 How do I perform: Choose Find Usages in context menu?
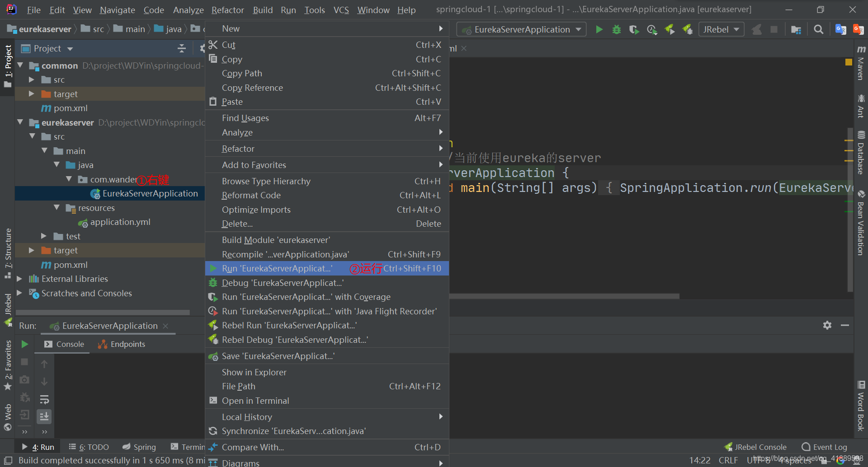[327, 118]
